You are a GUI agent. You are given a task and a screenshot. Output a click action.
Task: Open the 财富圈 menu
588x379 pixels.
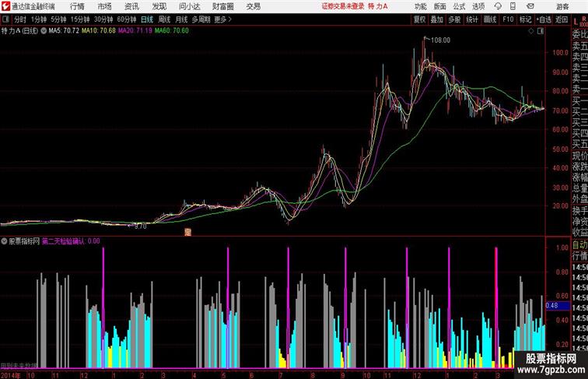click(222, 6)
